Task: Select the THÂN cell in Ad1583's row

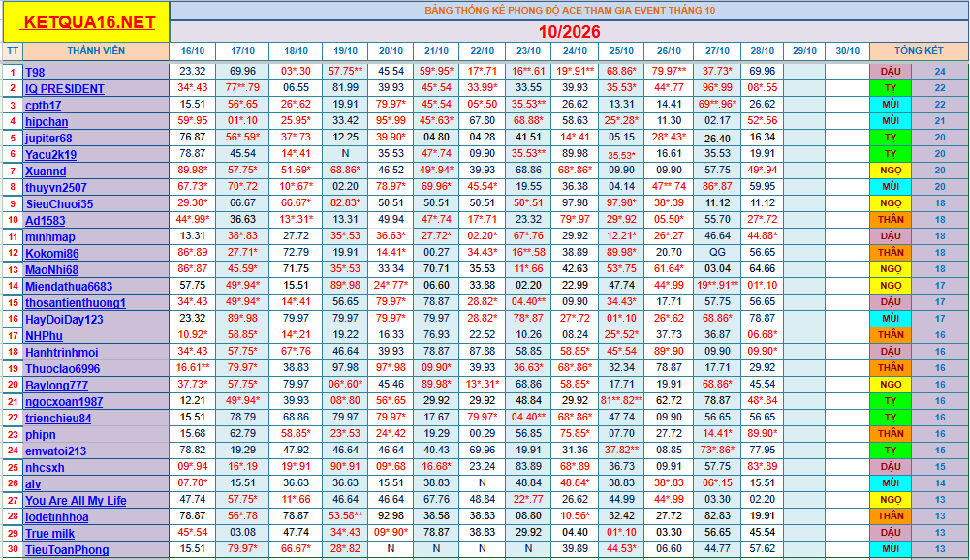Action: 891,220
